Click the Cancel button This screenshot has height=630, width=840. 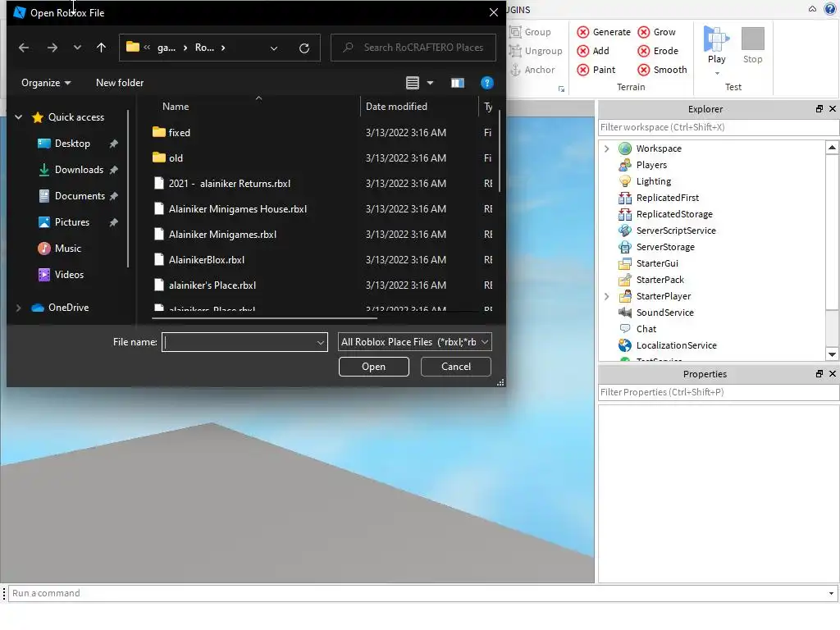point(456,367)
